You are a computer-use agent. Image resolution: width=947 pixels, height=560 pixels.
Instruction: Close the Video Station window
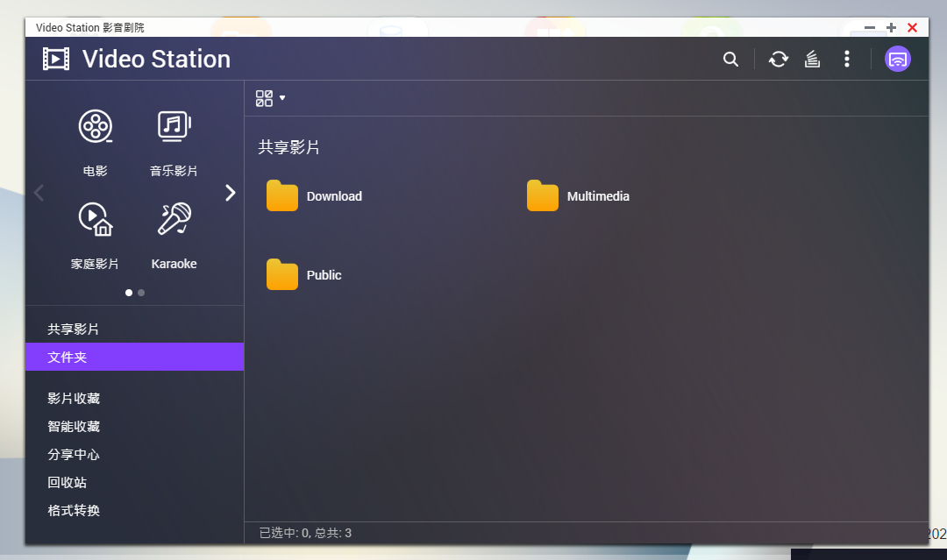913,28
